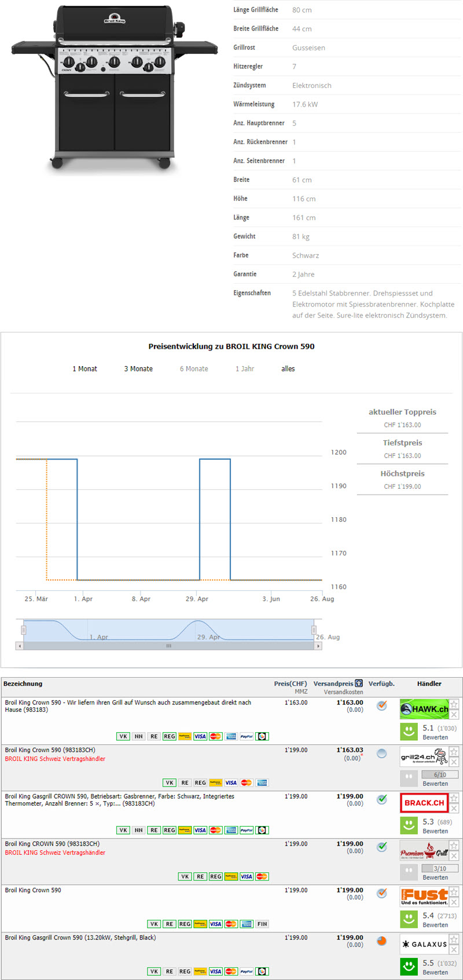The image size is (463, 980).
Task: Click favorite star next to HAWK.ch logo
Action: (x=454, y=704)
